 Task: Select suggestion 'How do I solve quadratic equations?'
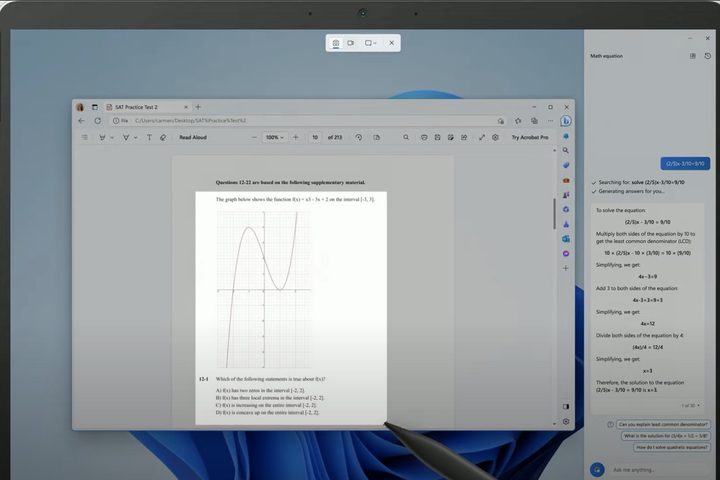tap(672, 447)
